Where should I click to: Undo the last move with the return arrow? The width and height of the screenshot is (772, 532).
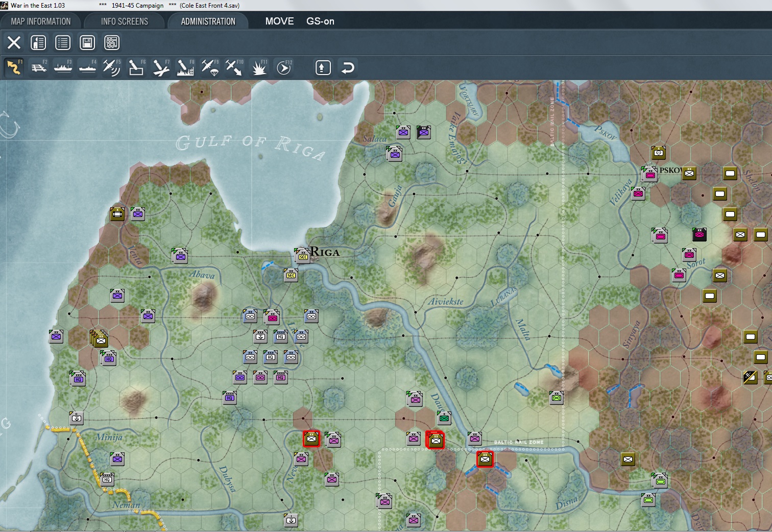(348, 67)
